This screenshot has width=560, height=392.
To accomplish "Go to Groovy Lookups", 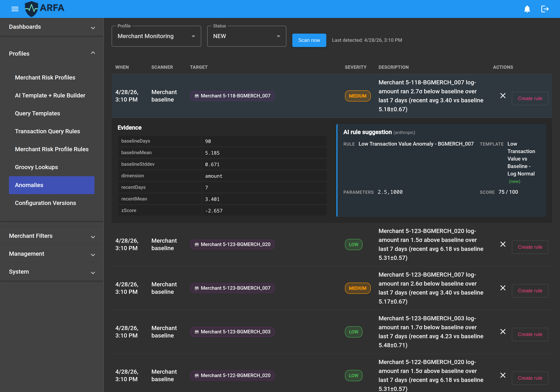I will point(52,167).
